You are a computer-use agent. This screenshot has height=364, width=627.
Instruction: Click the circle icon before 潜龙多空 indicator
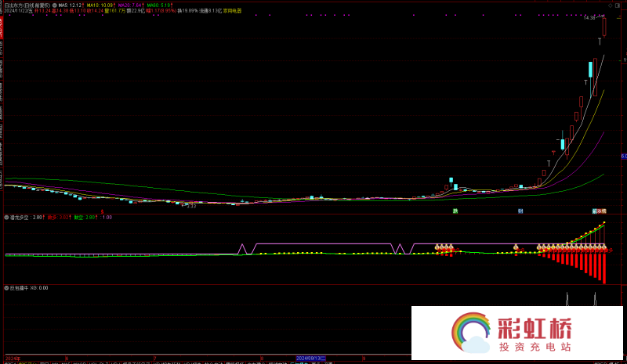tap(7, 217)
